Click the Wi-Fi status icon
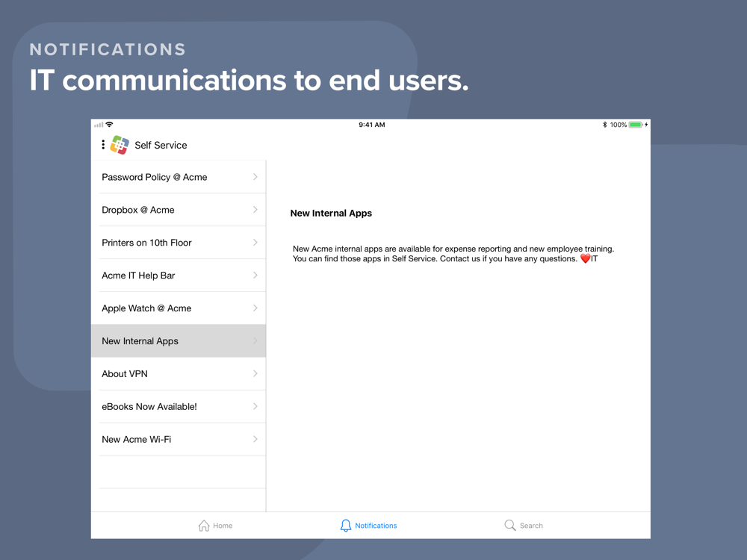 [110, 124]
